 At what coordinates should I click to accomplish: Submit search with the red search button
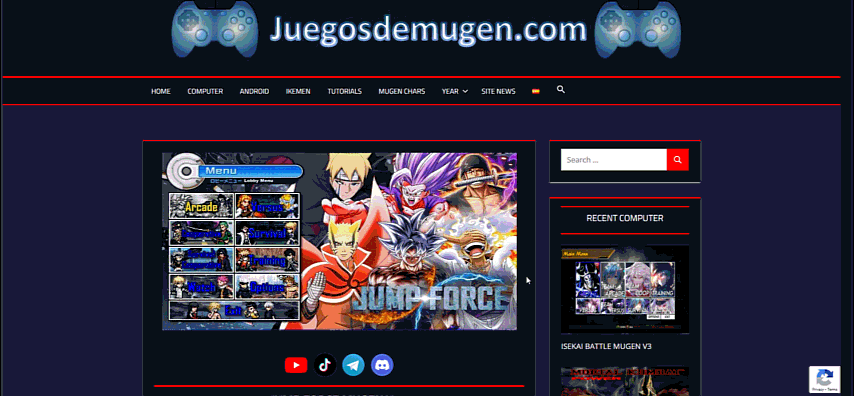678,160
